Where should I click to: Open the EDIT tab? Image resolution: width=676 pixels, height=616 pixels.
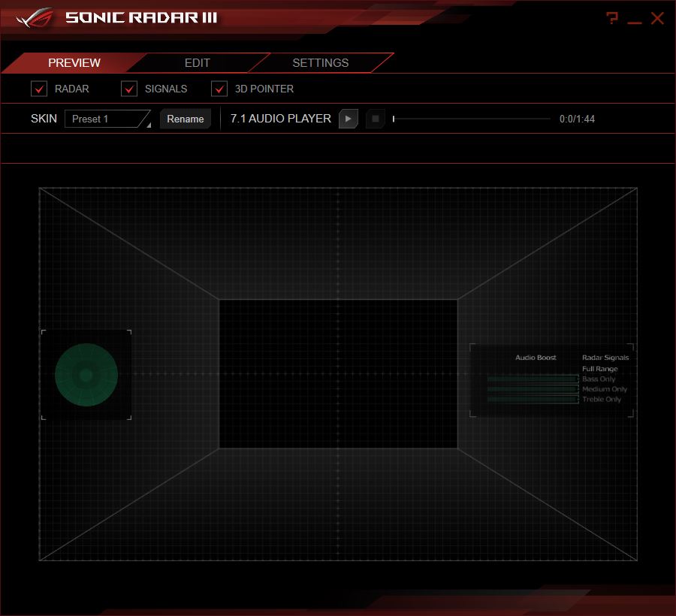197,63
